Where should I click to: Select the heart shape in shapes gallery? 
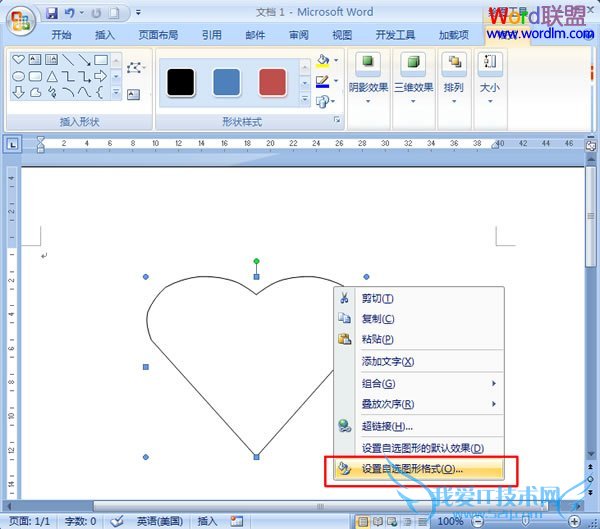(x=18, y=59)
